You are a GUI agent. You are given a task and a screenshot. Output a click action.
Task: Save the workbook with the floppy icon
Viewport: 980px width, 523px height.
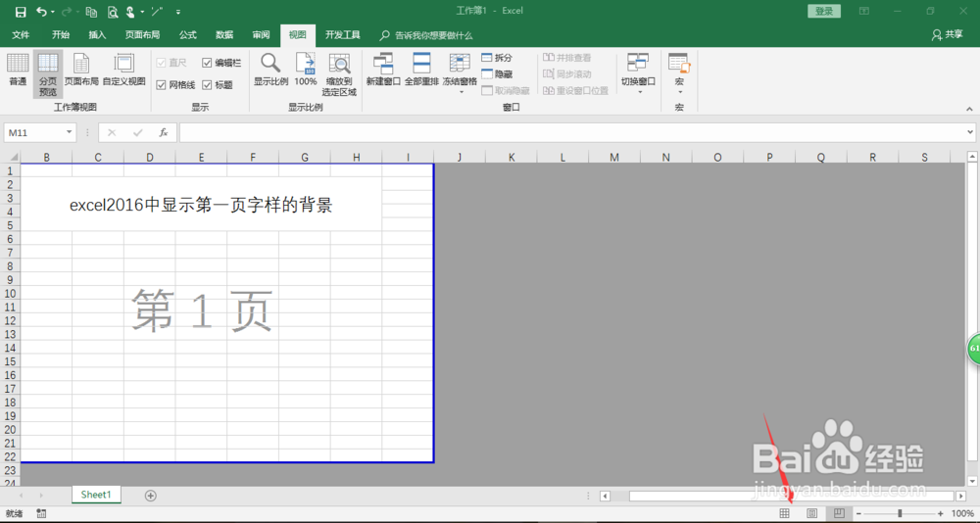[x=20, y=12]
